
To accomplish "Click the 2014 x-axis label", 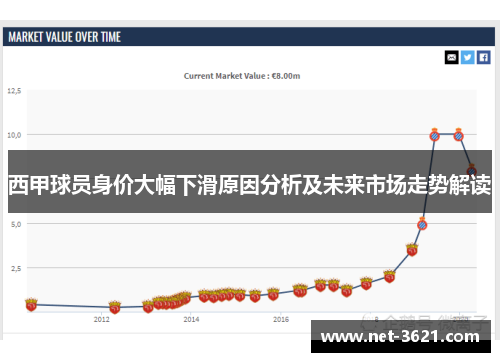I will click(191, 319).
